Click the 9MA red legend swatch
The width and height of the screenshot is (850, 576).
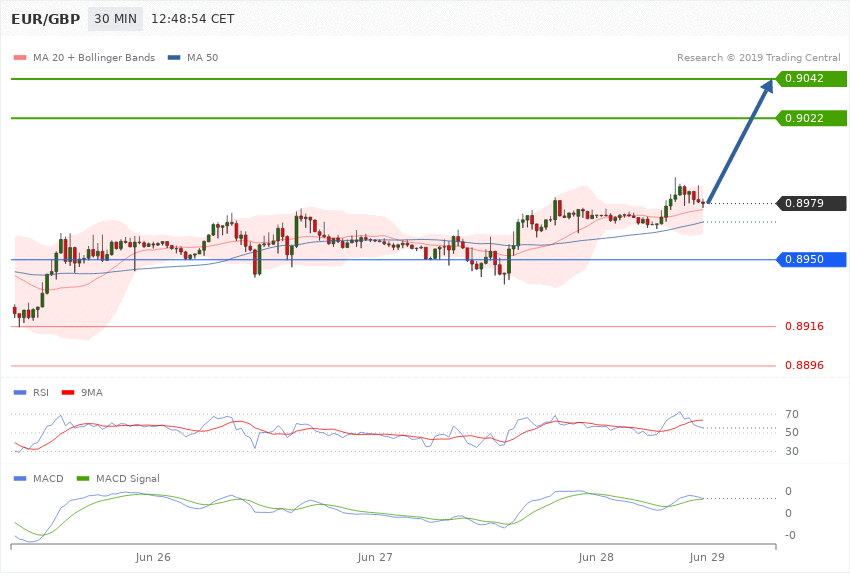pos(68,392)
